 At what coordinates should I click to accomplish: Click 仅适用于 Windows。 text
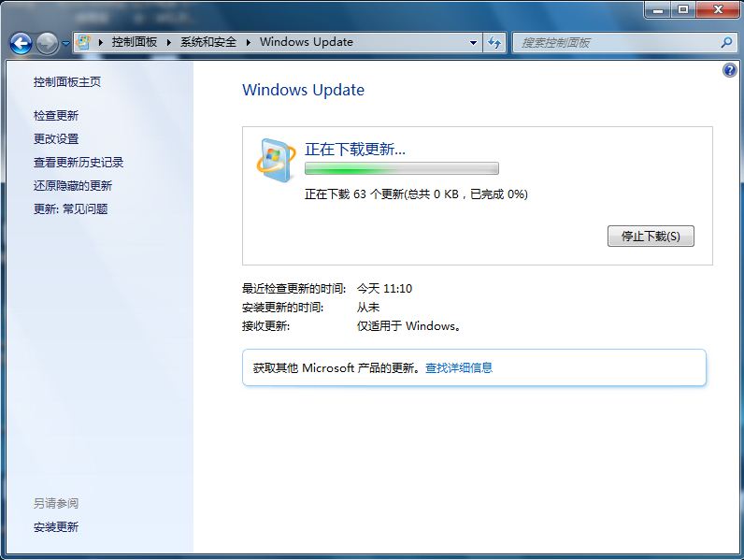(x=409, y=326)
